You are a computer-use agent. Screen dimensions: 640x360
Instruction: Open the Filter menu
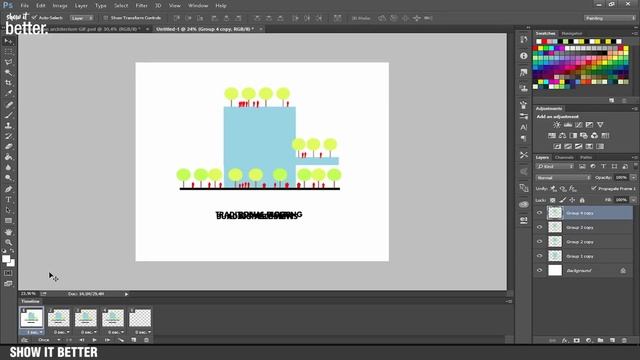pyautogui.click(x=141, y=6)
